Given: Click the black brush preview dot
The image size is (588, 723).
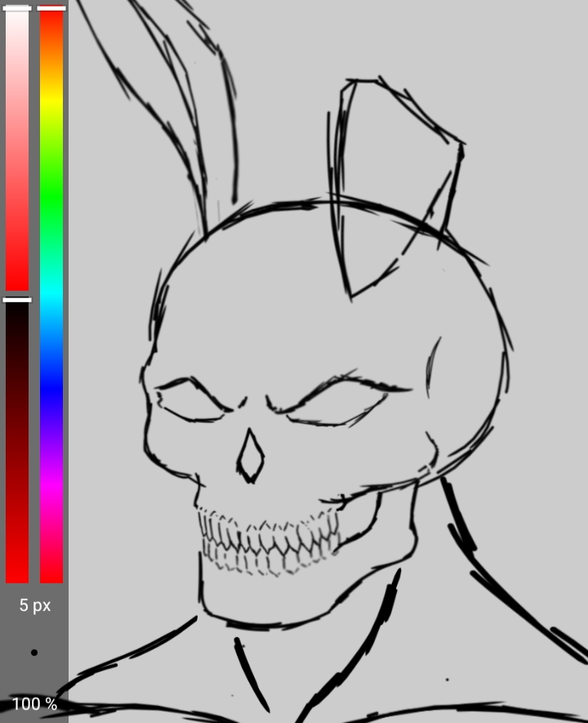Looking at the screenshot, I should pyautogui.click(x=33, y=652).
